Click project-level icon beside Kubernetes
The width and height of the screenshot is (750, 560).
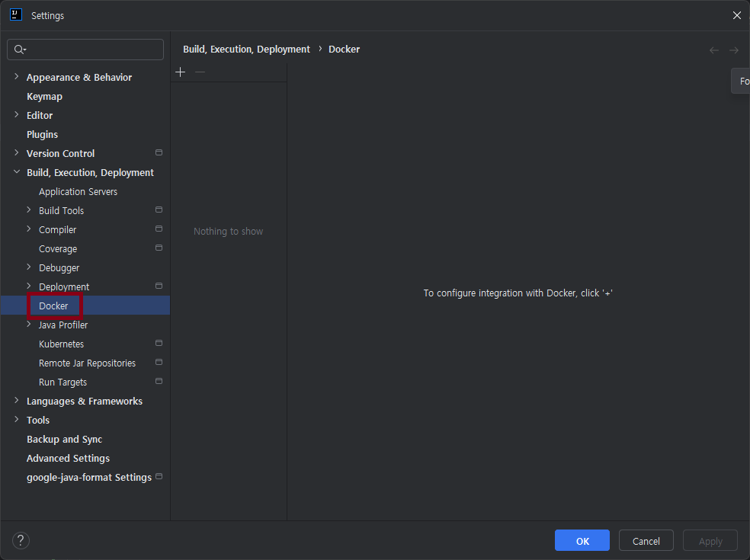point(159,344)
